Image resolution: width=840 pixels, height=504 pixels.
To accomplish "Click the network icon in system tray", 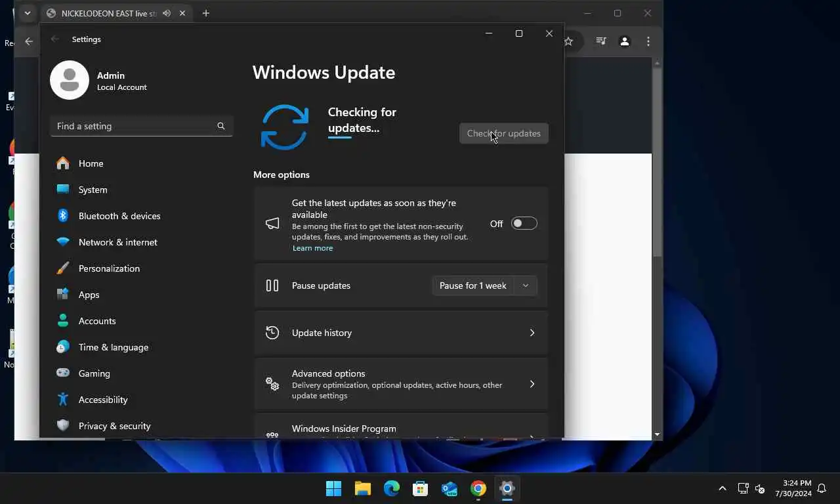I will pyautogui.click(x=743, y=488).
